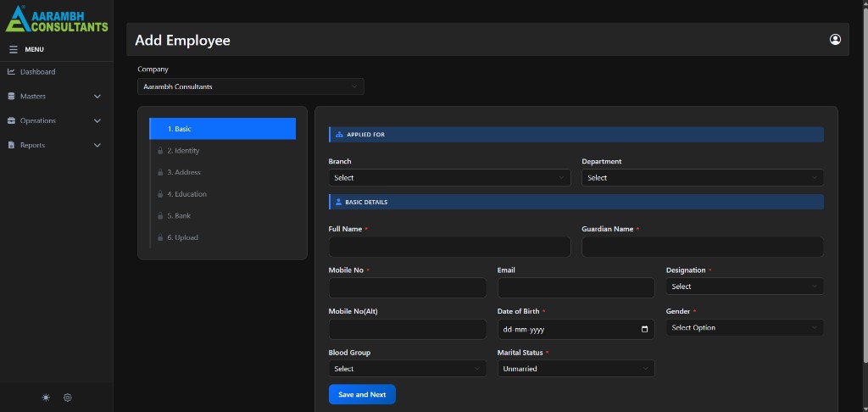Open the Branch dropdown
The image size is (868, 412).
[449, 178]
